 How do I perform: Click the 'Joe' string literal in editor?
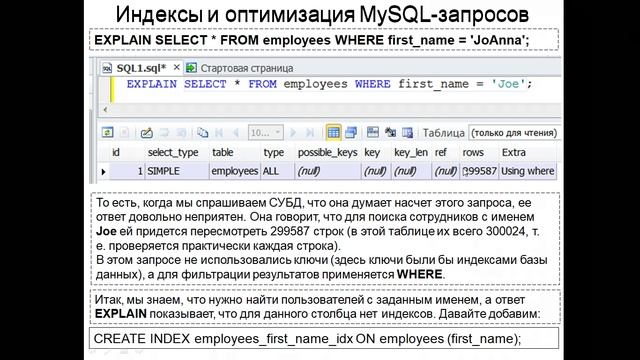[508, 84]
